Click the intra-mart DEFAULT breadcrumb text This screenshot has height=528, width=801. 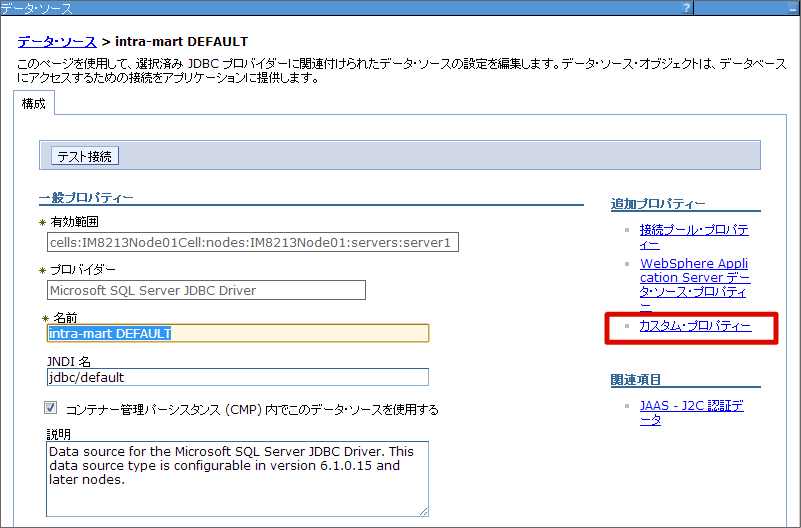pyautogui.click(x=181, y=41)
